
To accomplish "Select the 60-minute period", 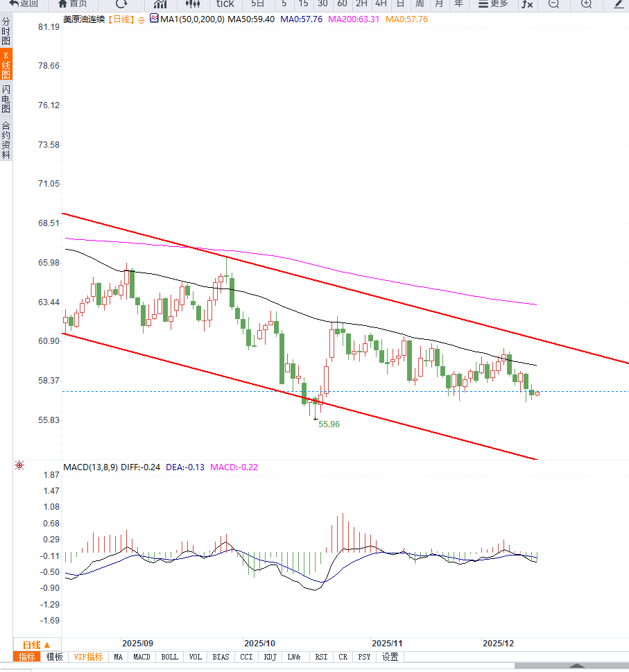I will coord(342,4).
